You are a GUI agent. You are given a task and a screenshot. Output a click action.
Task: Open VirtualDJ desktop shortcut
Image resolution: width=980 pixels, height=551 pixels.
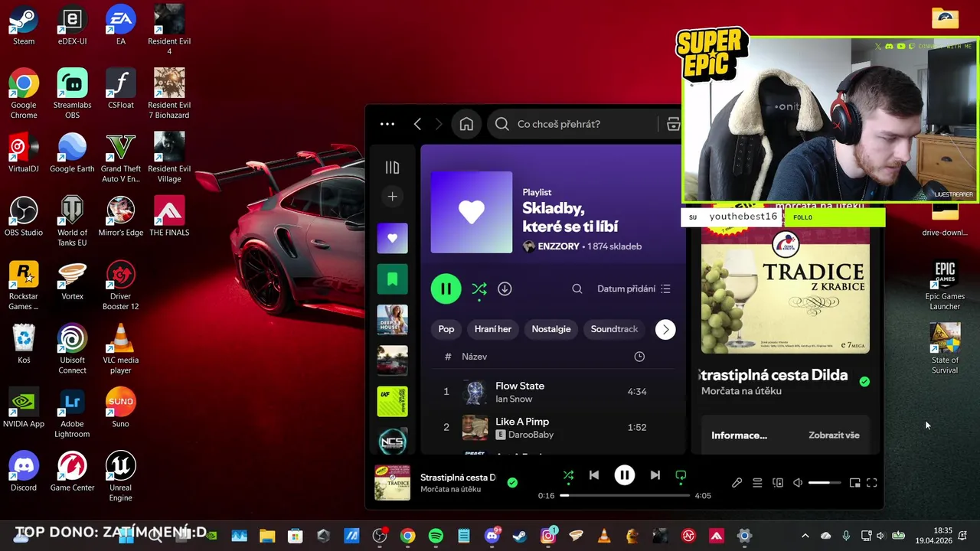pyautogui.click(x=24, y=153)
